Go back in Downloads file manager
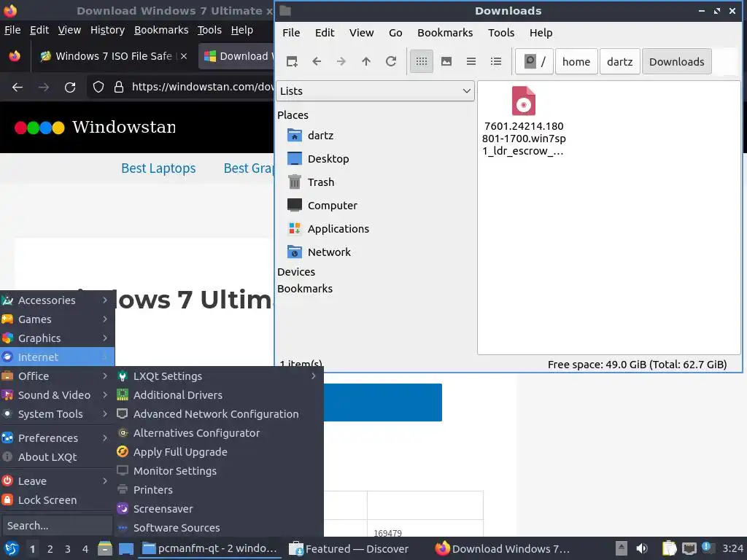 click(x=317, y=61)
